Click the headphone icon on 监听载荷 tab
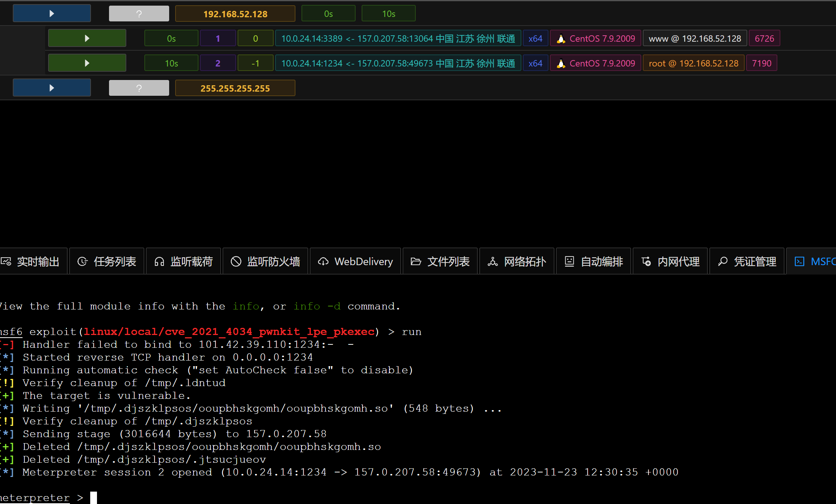 [x=159, y=261]
